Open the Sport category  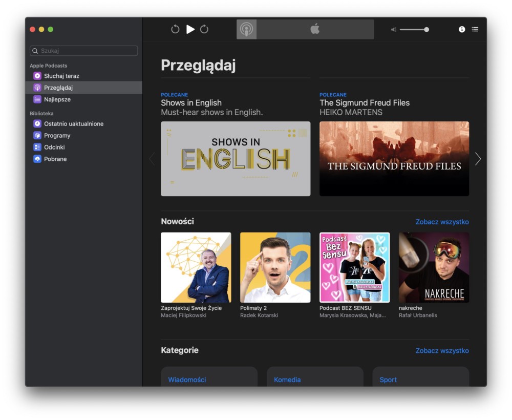point(420,377)
